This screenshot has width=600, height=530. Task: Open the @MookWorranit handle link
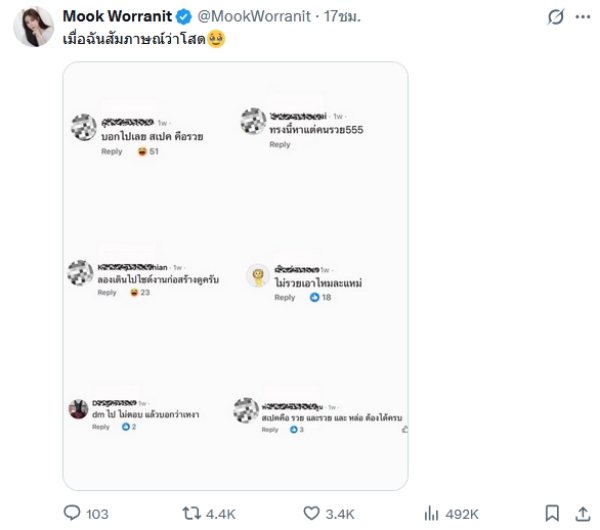tap(243, 17)
